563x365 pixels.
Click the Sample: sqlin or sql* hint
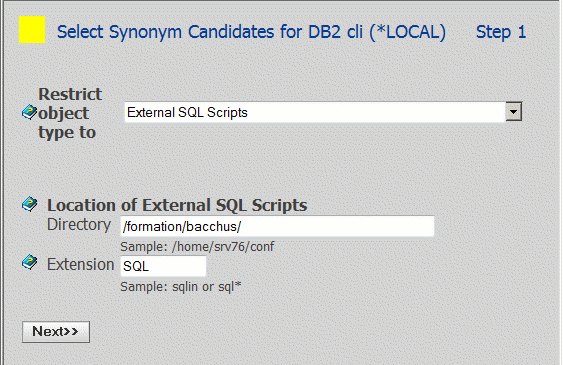coord(181,287)
